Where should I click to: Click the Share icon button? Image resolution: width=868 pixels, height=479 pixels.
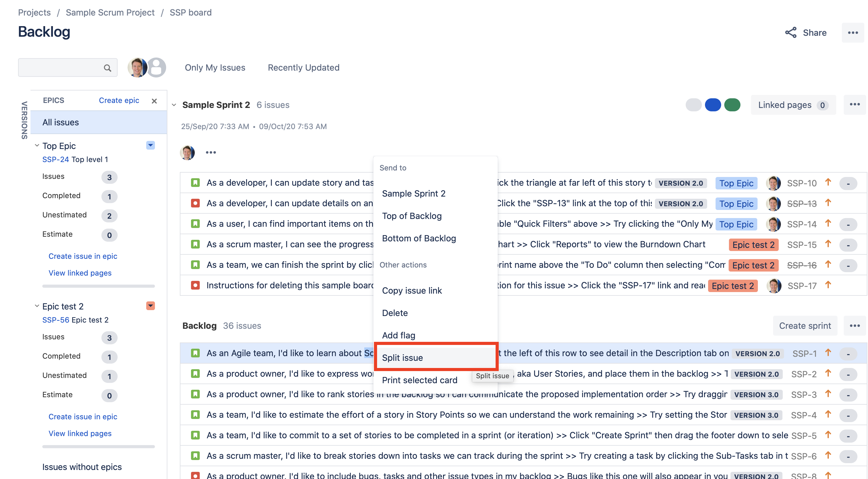pyautogui.click(x=791, y=33)
